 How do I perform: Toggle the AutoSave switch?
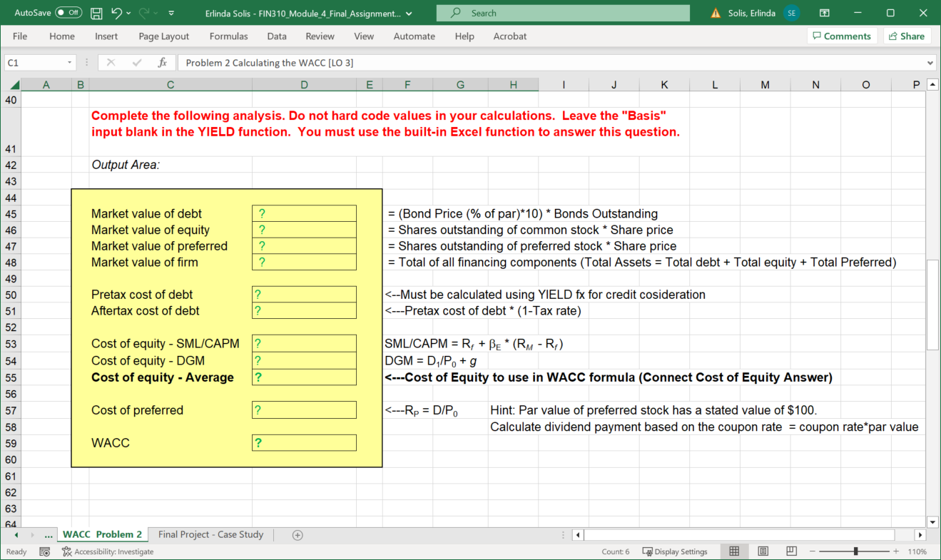68,13
